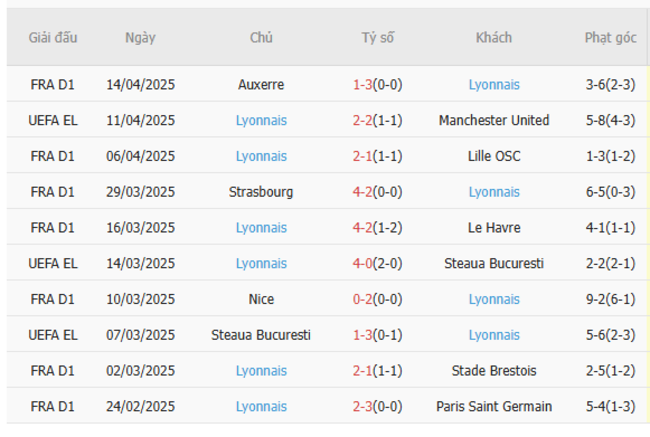Click the Nice home team link
650x437 pixels.
[x=262, y=299]
